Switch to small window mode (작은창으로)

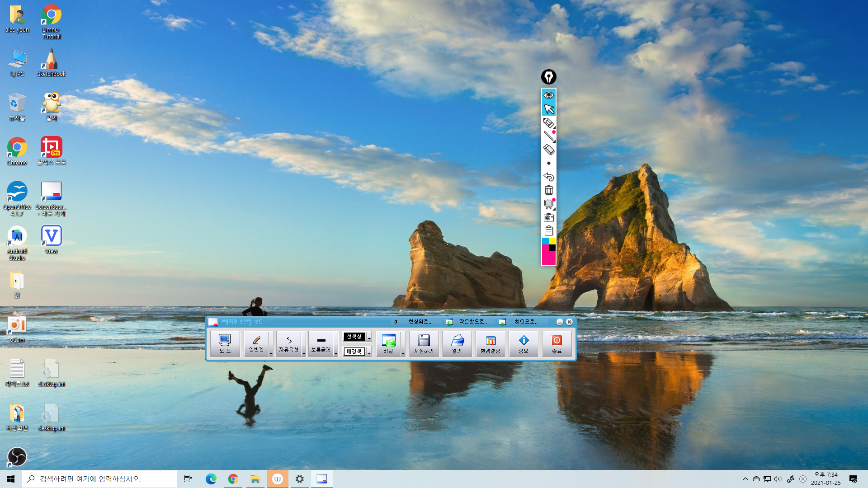(467, 322)
